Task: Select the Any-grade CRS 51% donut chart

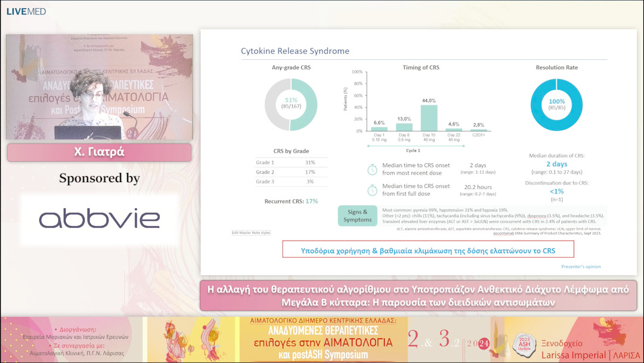Action: pyautogui.click(x=291, y=104)
